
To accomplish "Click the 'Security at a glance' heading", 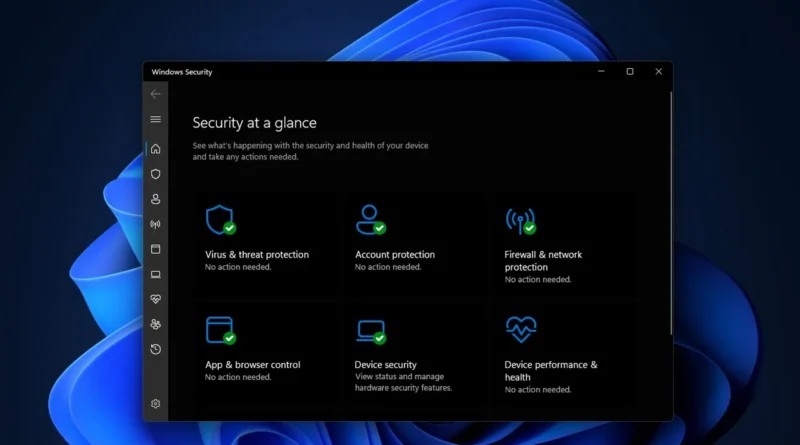I will tap(254, 123).
